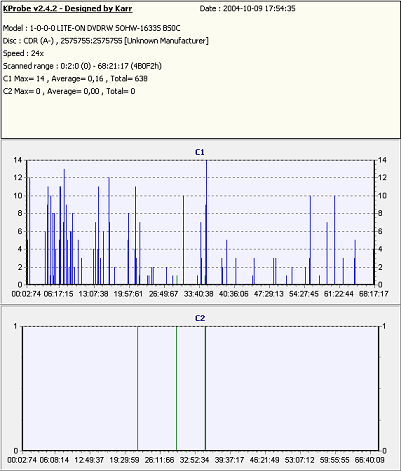This screenshot has width=401, height=471.
Task: Click the 'C2 Max= 0' statistics line
Action: (69, 91)
